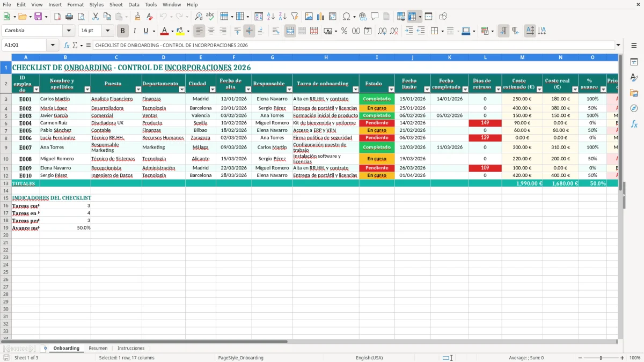Toggle Bold formatting
The image size is (644, 362).
(x=123, y=31)
